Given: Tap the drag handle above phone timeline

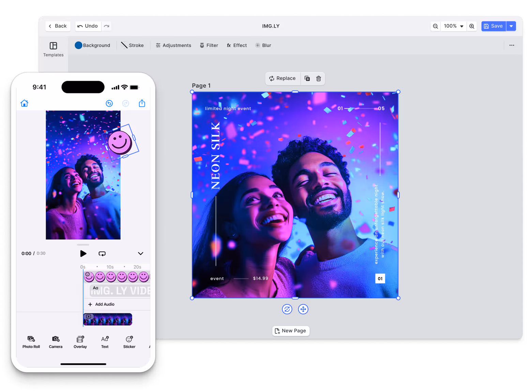Looking at the screenshot, I should coord(83,245).
